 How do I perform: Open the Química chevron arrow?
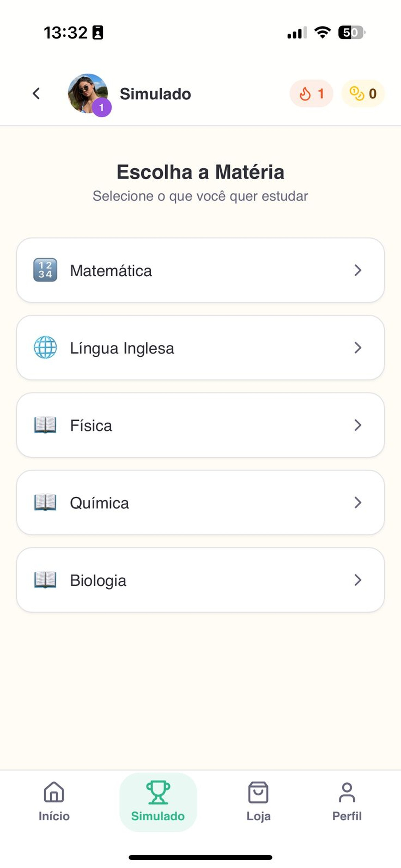click(358, 503)
